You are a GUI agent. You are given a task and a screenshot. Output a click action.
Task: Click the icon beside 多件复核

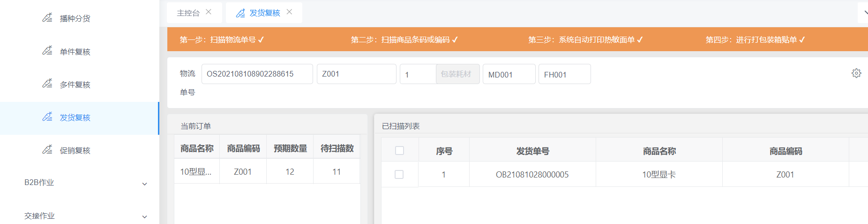click(x=47, y=84)
